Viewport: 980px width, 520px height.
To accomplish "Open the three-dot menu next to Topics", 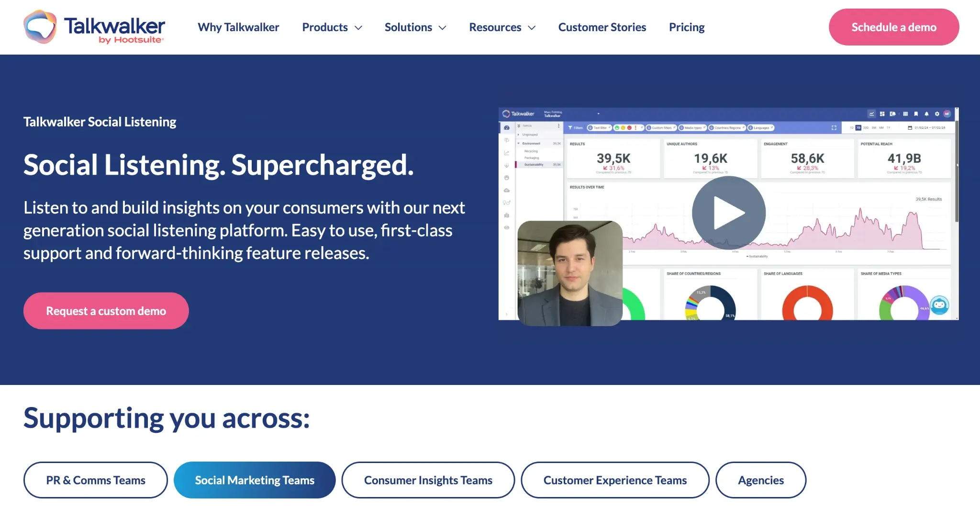I will (559, 126).
